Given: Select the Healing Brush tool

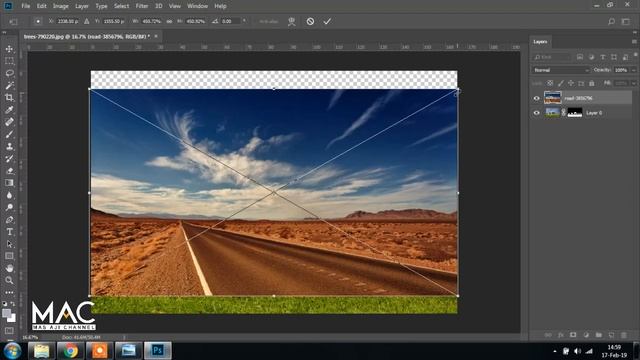Looking at the screenshot, I should [x=9, y=122].
